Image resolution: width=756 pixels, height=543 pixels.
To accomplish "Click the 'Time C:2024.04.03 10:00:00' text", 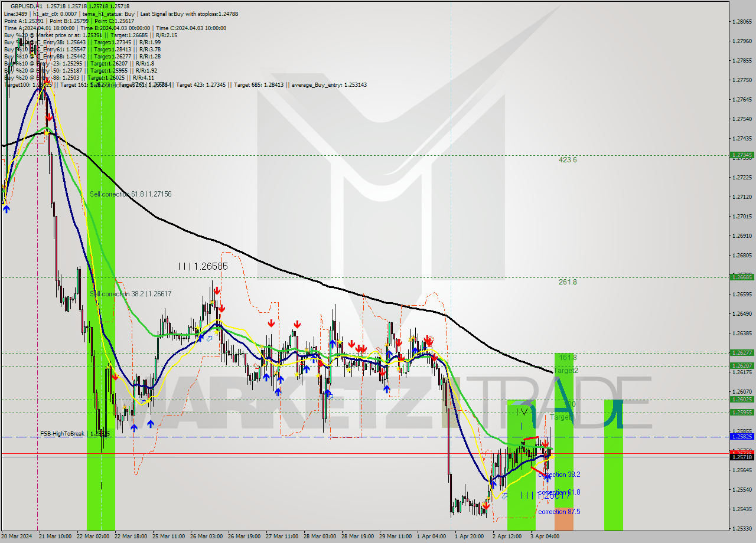I will [190, 28].
